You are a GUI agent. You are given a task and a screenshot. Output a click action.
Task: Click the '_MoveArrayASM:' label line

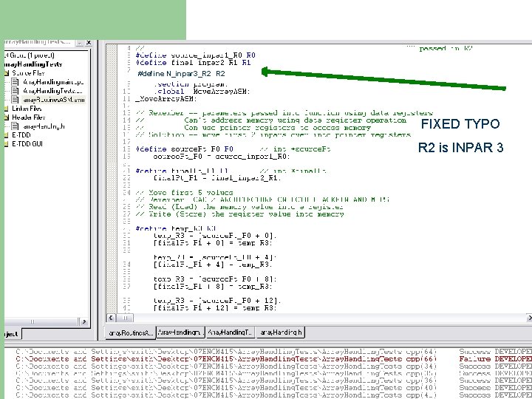pyautogui.click(x=166, y=99)
